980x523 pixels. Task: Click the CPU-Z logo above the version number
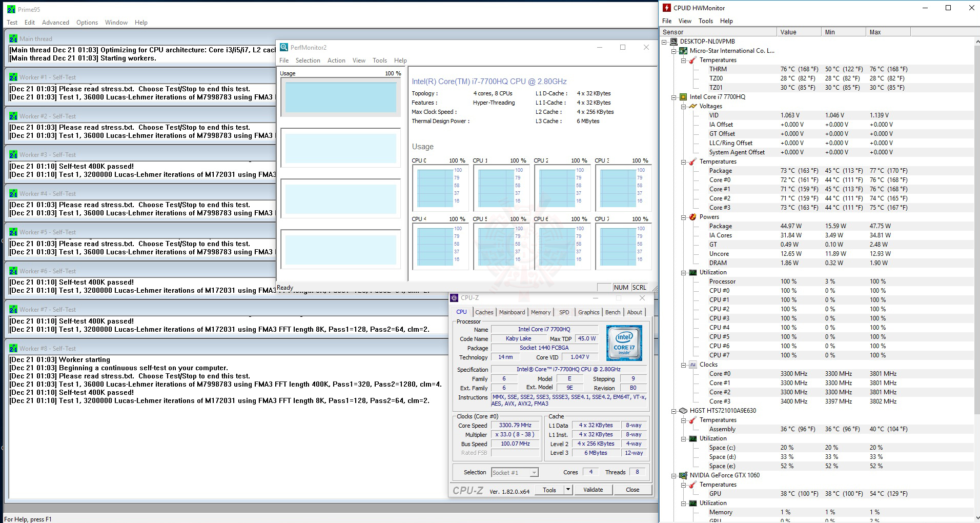(x=468, y=490)
